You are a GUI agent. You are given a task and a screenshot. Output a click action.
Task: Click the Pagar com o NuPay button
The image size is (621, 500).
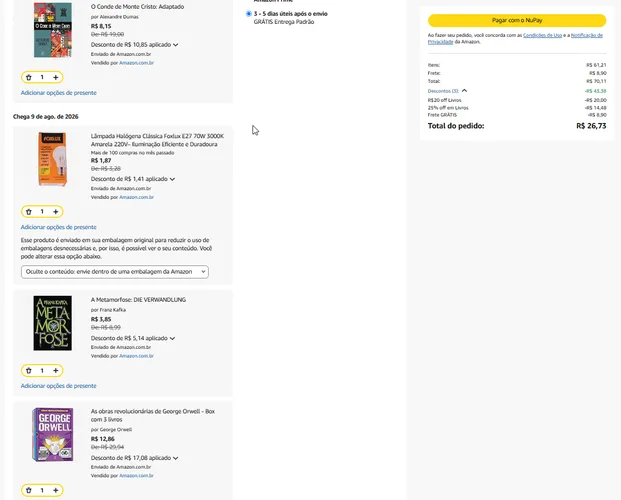pos(517,20)
